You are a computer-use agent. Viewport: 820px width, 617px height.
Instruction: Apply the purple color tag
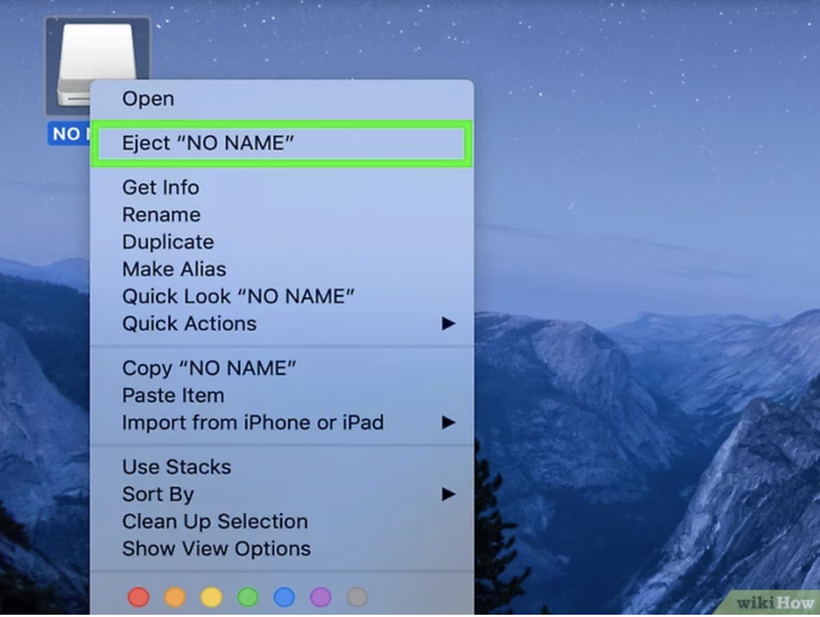click(x=320, y=598)
